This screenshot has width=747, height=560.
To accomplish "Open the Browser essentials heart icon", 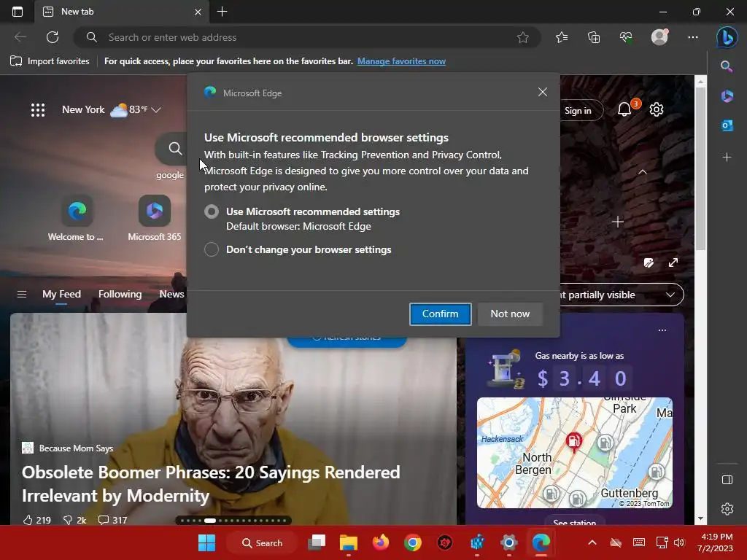I will (626, 37).
